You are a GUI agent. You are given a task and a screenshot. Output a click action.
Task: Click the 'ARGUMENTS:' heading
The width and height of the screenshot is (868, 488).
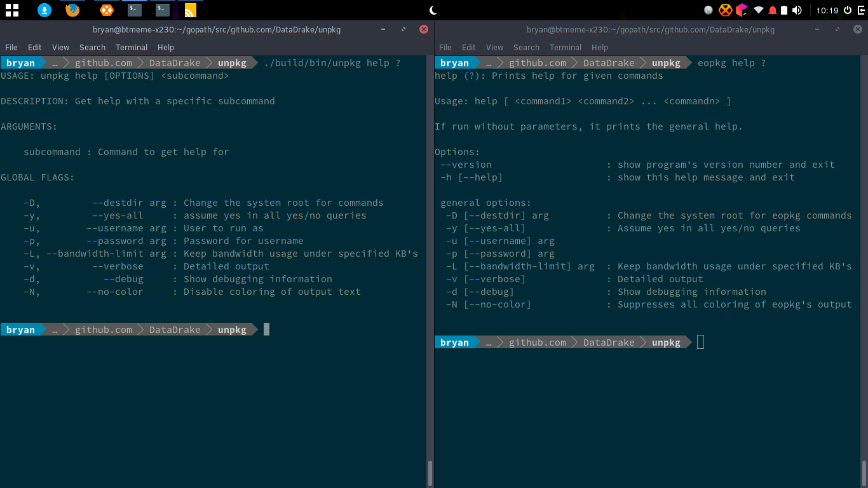pos(29,126)
